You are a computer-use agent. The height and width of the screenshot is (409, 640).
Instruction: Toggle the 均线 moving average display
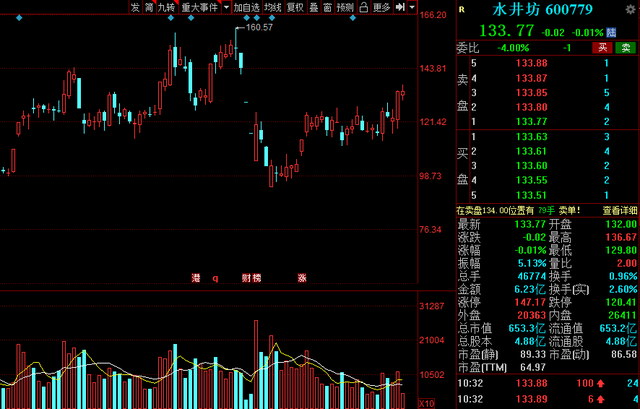click(x=272, y=7)
